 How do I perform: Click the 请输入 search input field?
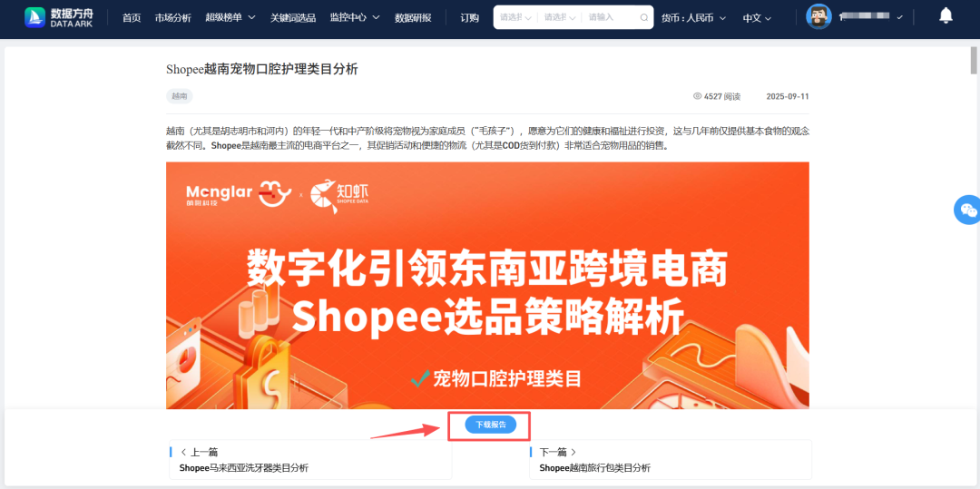(610, 17)
